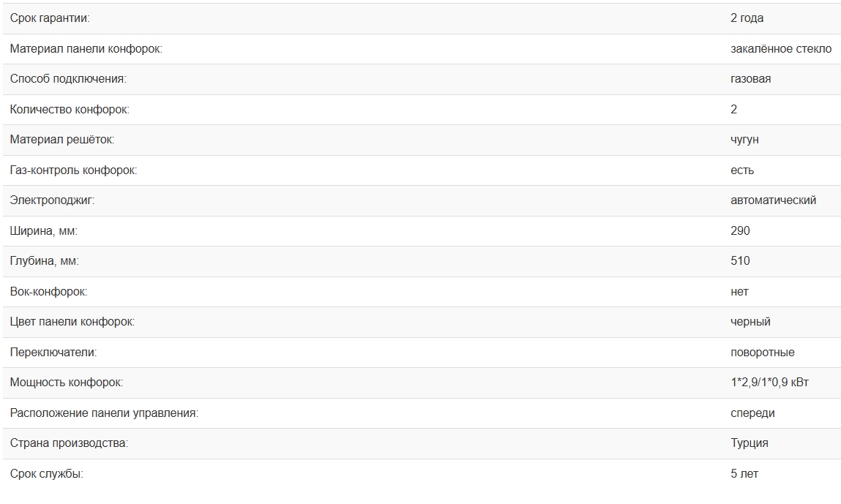The width and height of the screenshot is (841, 504).
Task: Click the depth value '510'
Action: click(x=740, y=261)
